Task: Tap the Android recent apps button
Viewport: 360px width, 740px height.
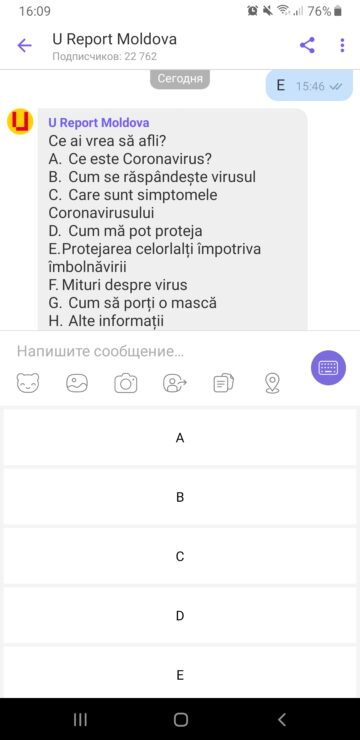Action: [81, 719]
